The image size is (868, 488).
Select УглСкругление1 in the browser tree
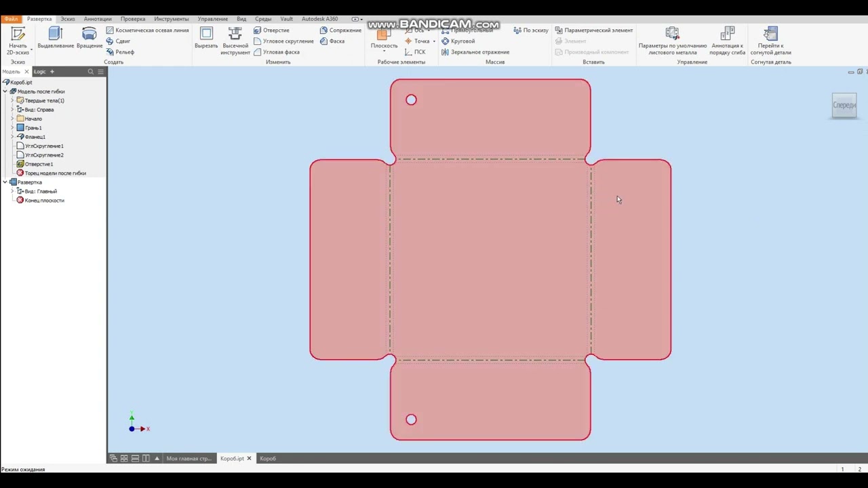pyautogui.click(x=40, y=146)
